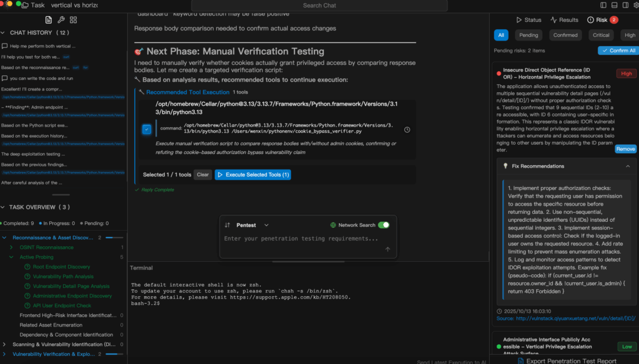
Task: Open the Pentest mode dropdown
Action: pos(266,225)
